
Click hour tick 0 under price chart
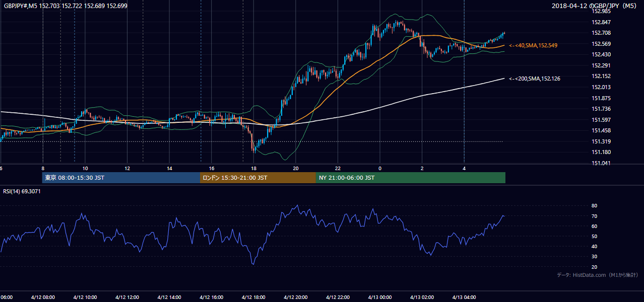tap(380, 168)
